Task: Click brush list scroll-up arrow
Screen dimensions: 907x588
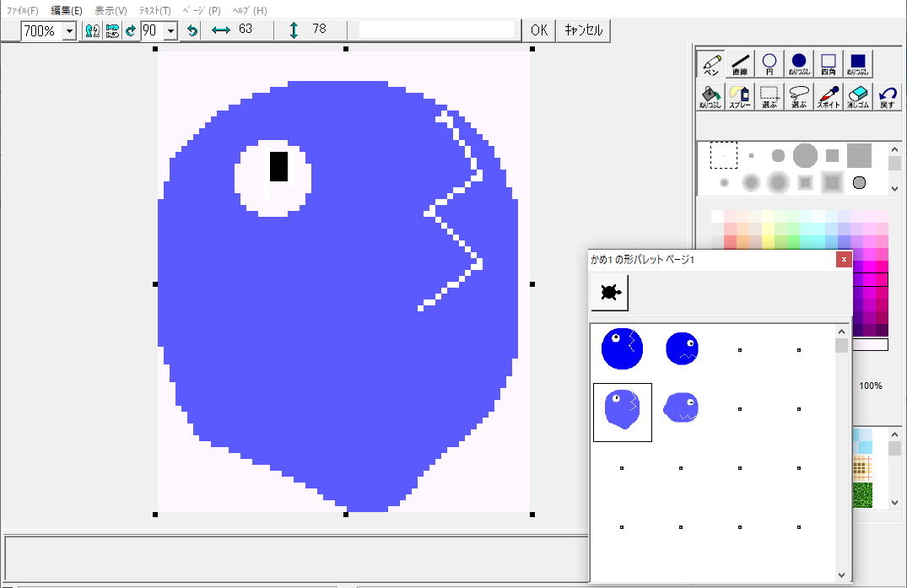Action: (894, 149)
